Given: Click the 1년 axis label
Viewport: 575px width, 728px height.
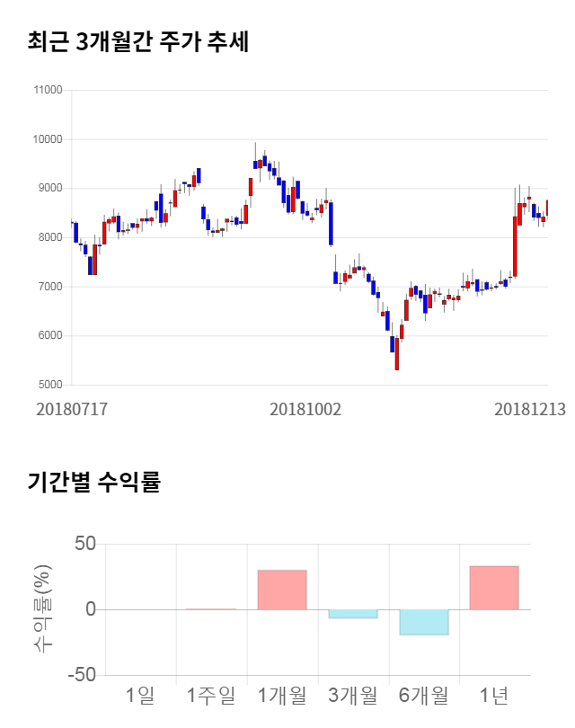Looking at the screenshot, I should tap(494, 695).
